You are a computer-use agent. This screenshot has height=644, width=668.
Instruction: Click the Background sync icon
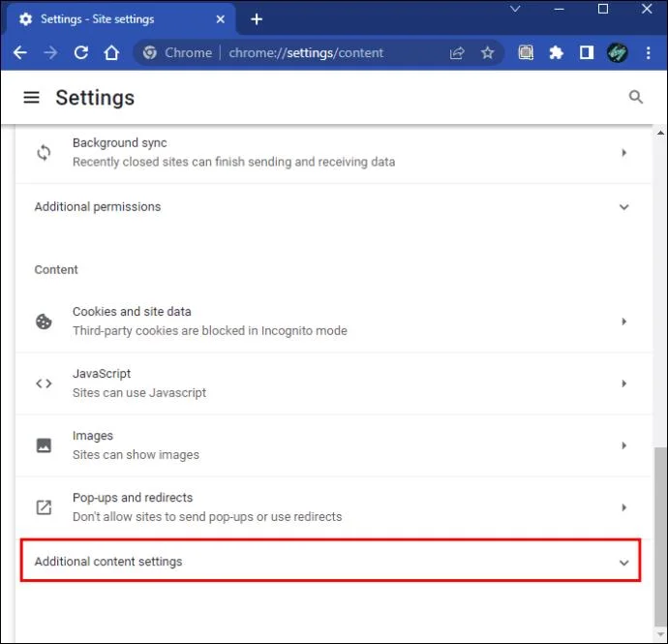tap(44, 153)
